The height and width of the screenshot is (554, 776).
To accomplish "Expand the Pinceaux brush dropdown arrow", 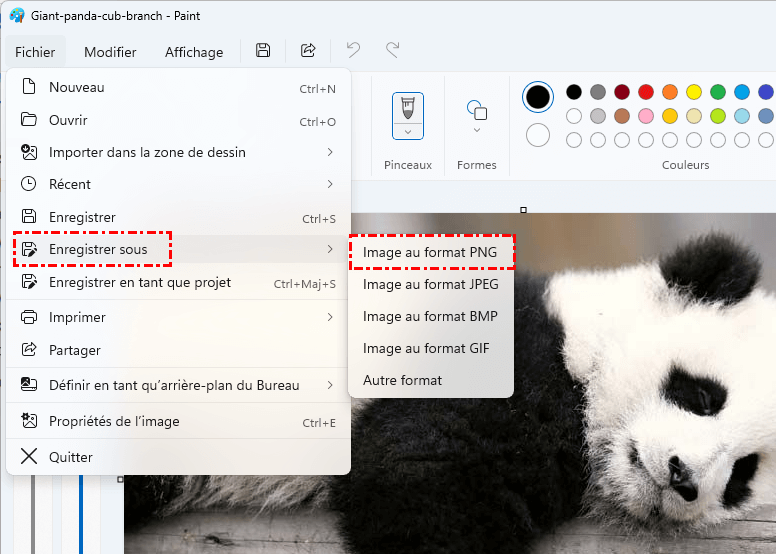I will [407, 131].
